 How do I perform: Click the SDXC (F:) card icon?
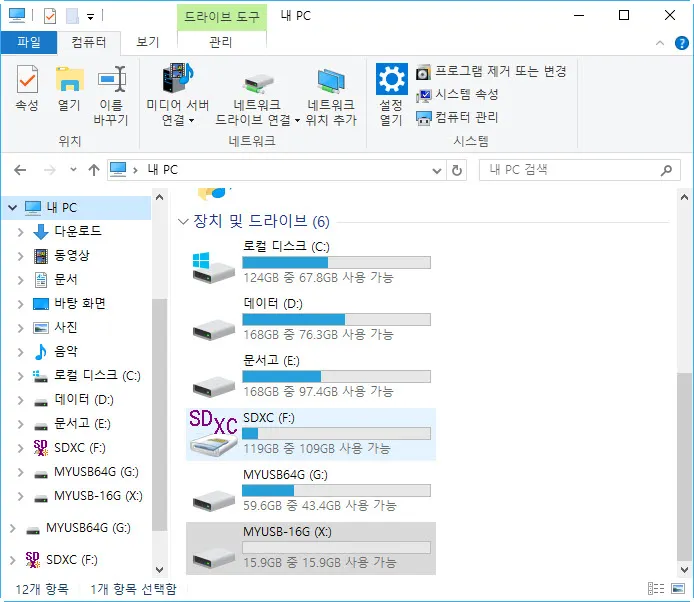pyautogui.click(x=214, y=434)
